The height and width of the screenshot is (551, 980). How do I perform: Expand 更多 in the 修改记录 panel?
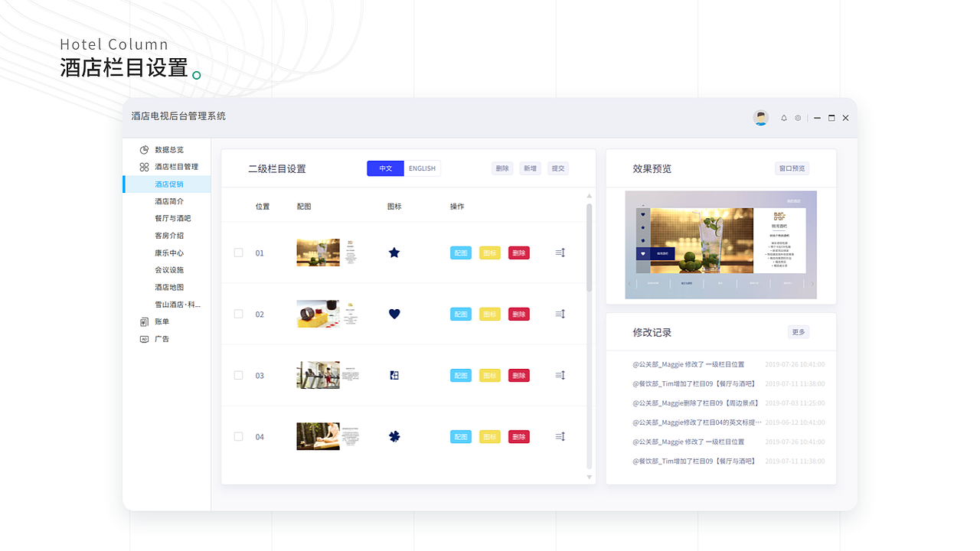(x=798, y=331)
